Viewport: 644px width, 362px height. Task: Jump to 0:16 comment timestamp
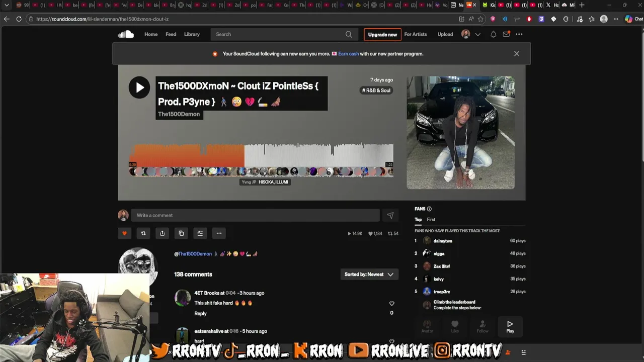pyautogui.click(x=234, y=331)
